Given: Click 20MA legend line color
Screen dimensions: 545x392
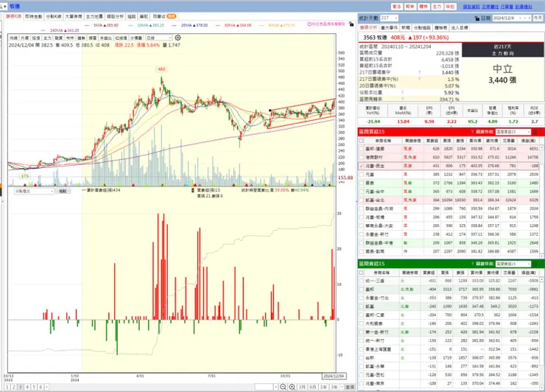Looking at the screenshot, I should [174, 25].
